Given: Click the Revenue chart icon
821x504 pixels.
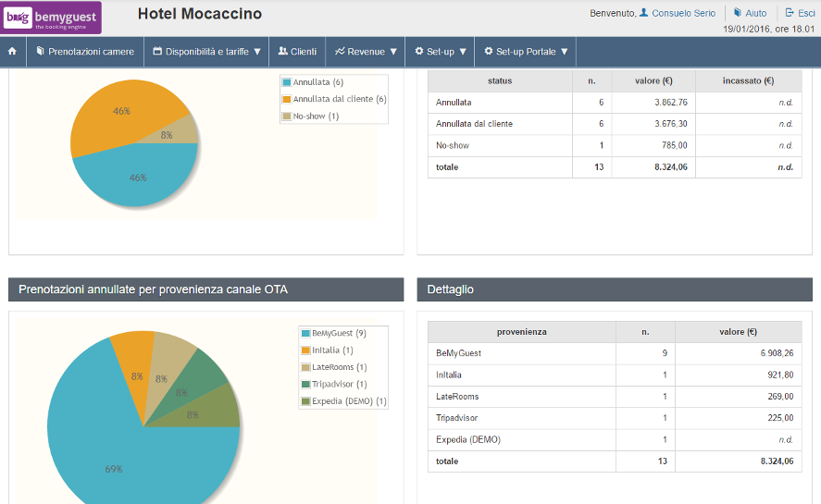Looking at the screenshot, I should pyautogui.click(x=340, y=52).
